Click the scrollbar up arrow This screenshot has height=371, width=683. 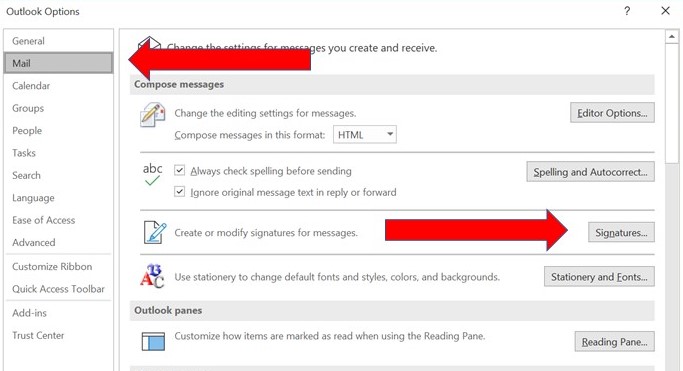point(671,37)
